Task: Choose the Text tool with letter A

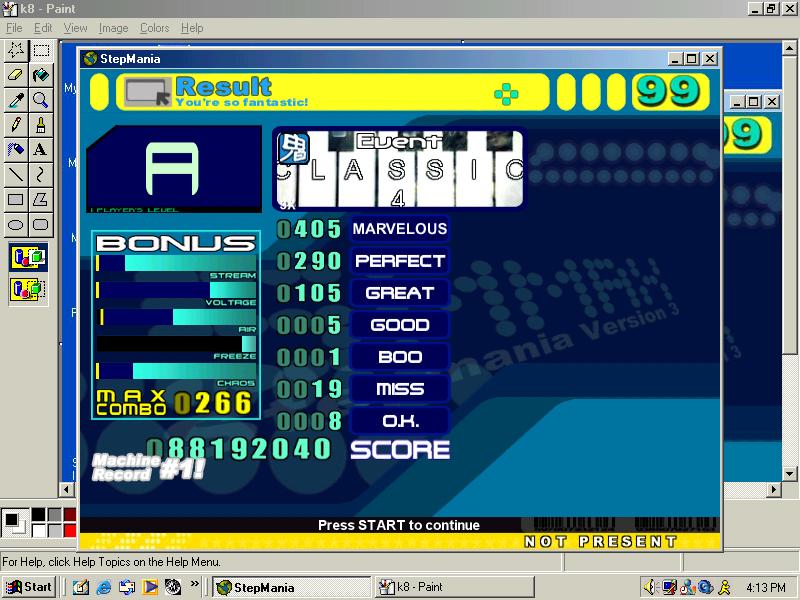Action: (41, 149)
